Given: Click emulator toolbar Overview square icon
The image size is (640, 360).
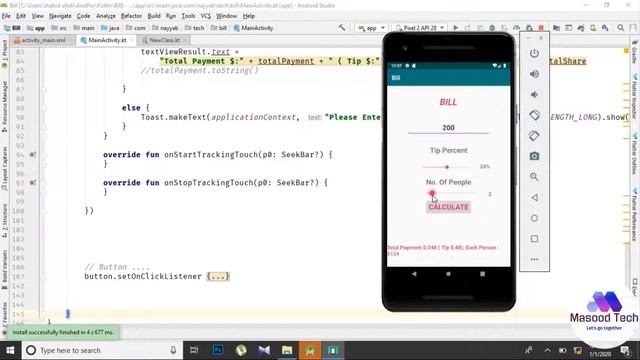Looking at the screenshot, I should (x=534, y=238).
